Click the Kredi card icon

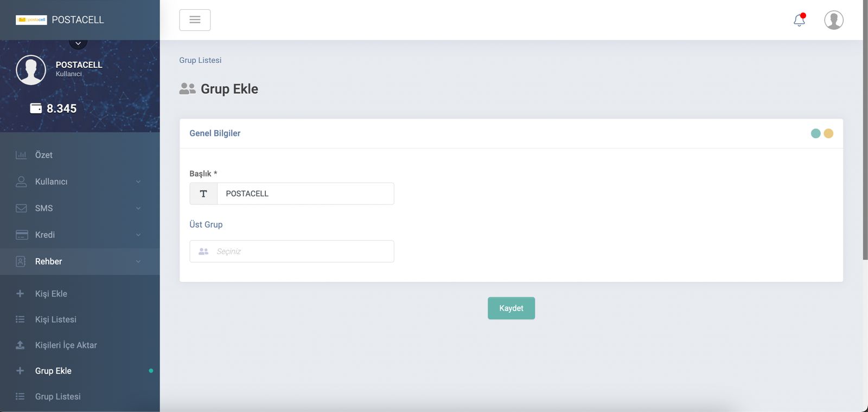[x=22, y=235]
